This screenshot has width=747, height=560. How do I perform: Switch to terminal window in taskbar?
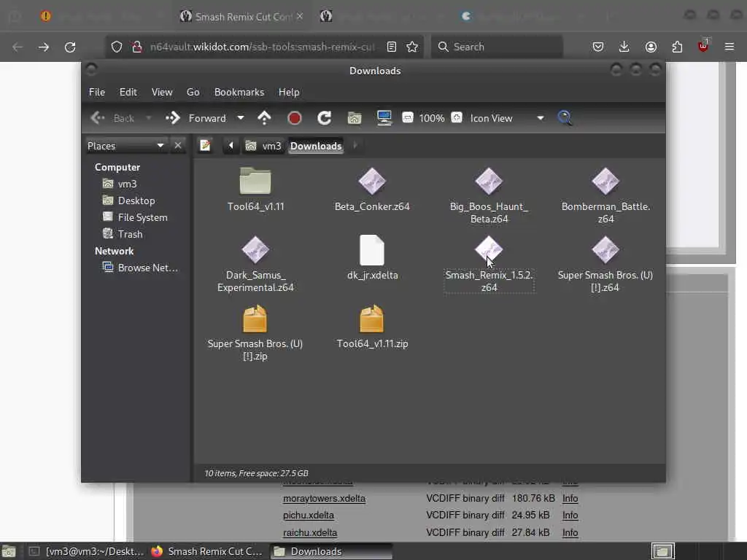coord(86,551)
